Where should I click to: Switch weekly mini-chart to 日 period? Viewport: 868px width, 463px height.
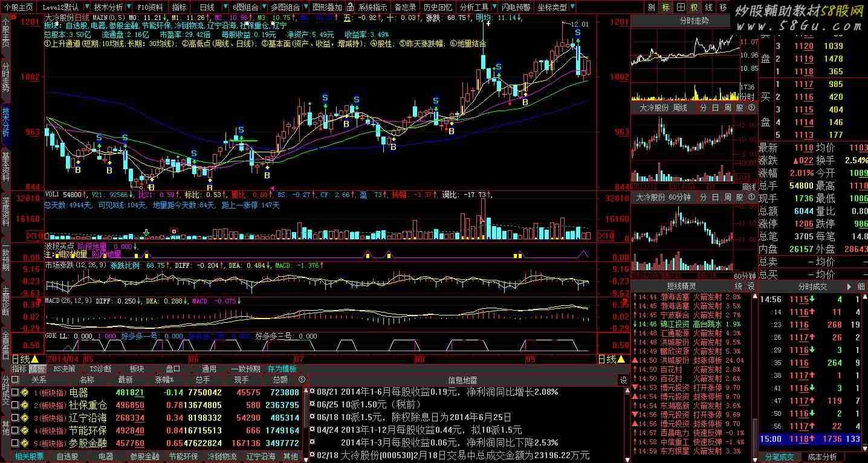(716, 108)
